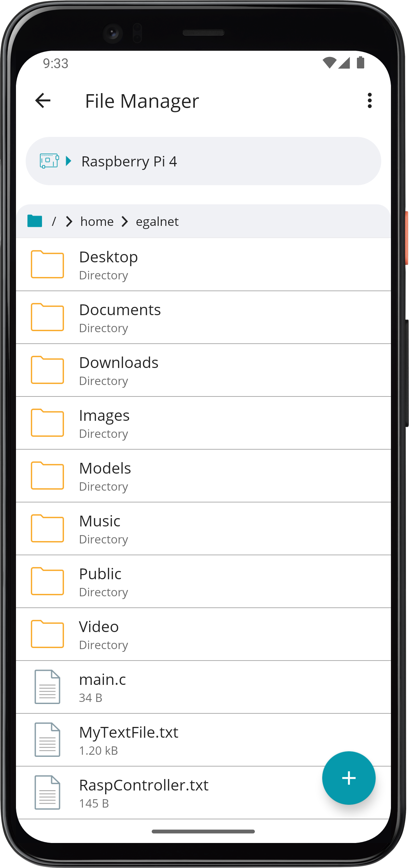
Task: Tap the 1.20 kB size label
Action: click(99, 751)
